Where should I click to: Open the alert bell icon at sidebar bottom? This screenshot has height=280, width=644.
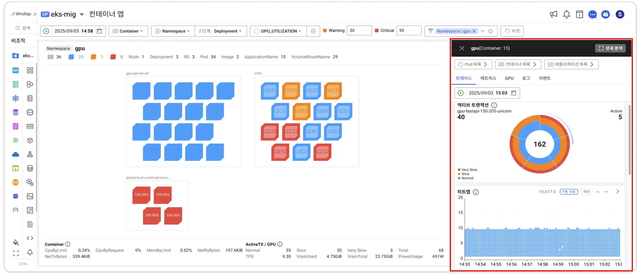pos(30,252)
